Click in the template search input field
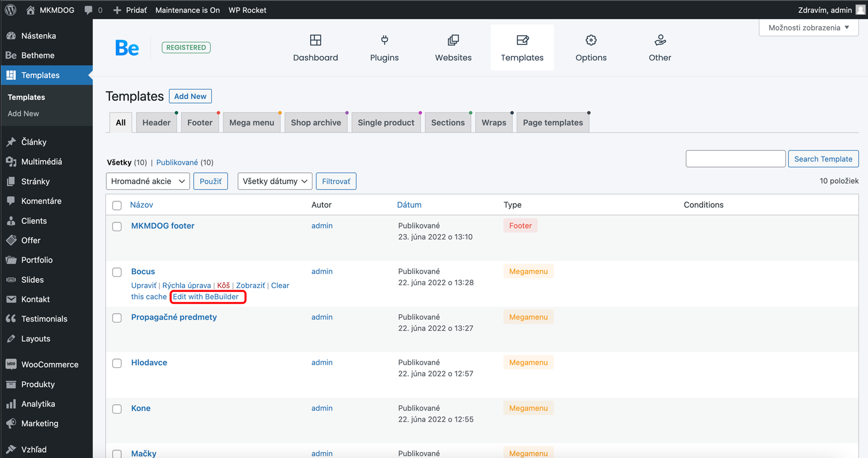Screen dimensions: 868x458 (x=735, y=158)
